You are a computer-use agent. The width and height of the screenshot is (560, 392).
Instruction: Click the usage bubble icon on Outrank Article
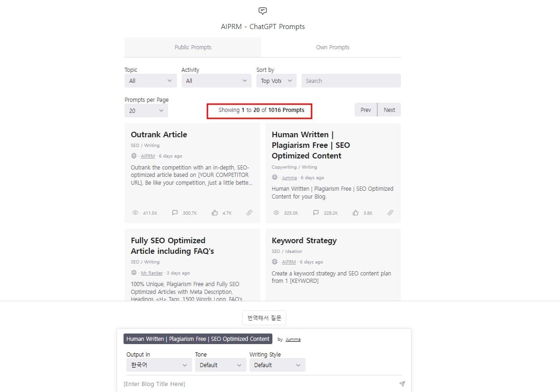coord(175,213)
